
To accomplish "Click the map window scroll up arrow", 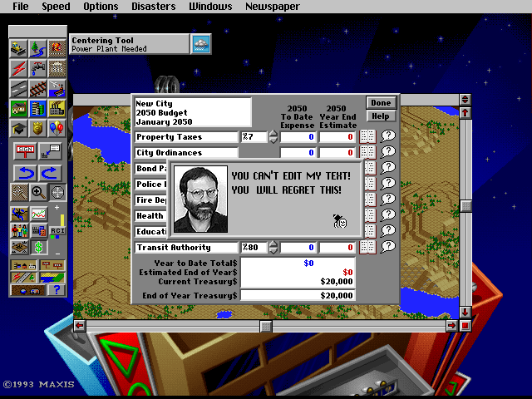I will [465, 113].
